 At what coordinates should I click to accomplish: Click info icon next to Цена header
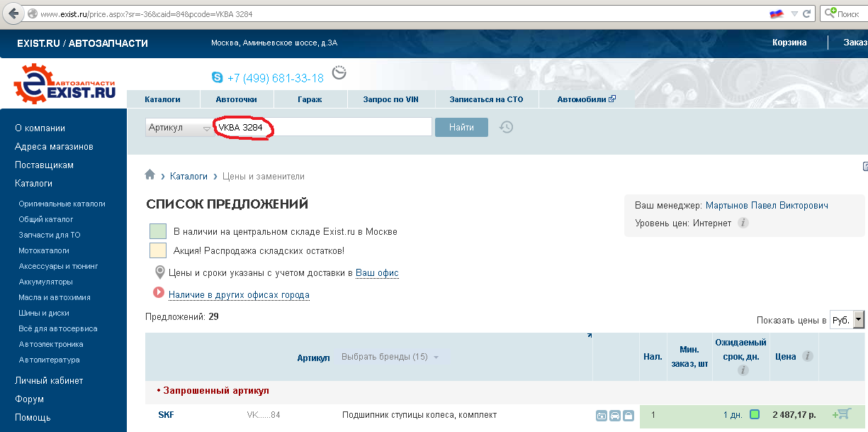point(807,357)
